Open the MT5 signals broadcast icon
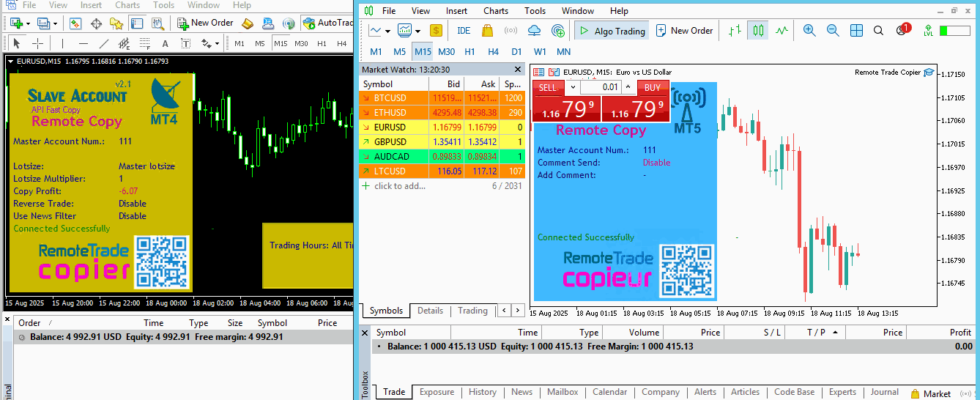980x400 pixels. 511,31
